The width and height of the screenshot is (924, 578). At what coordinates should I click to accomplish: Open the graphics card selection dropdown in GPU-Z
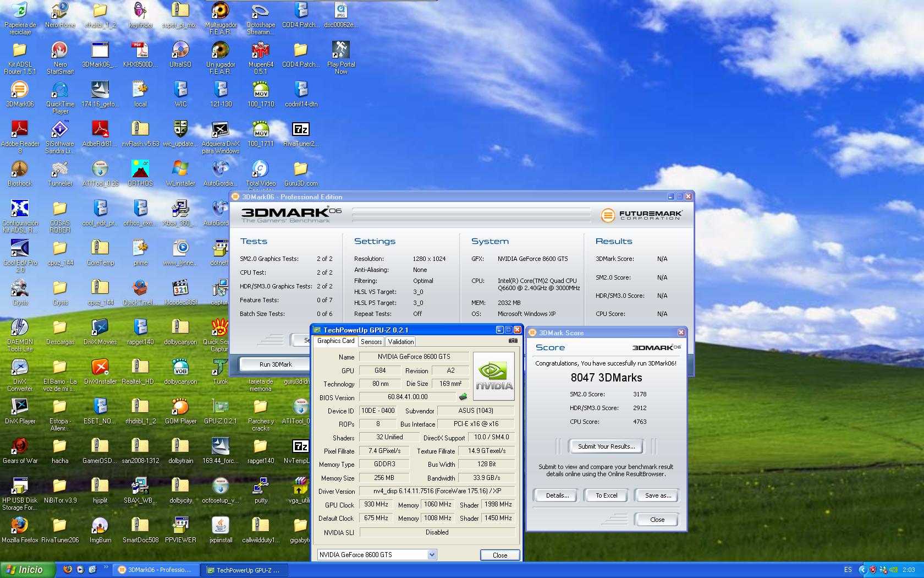[377, 555]
